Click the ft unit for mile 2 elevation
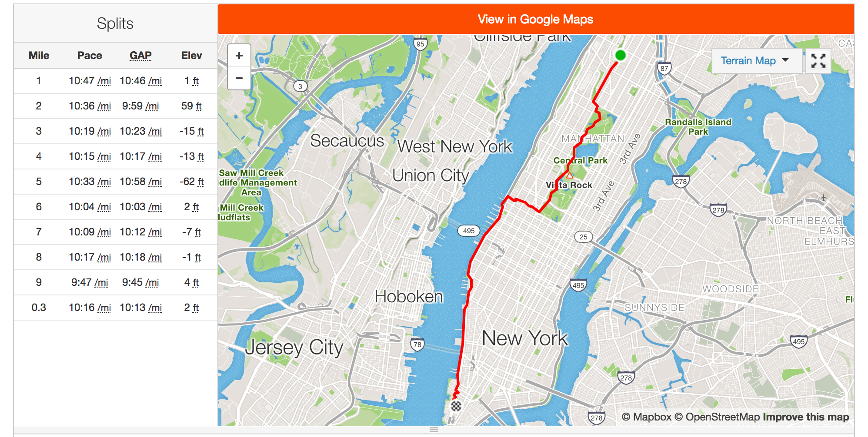 coord(198,106)
